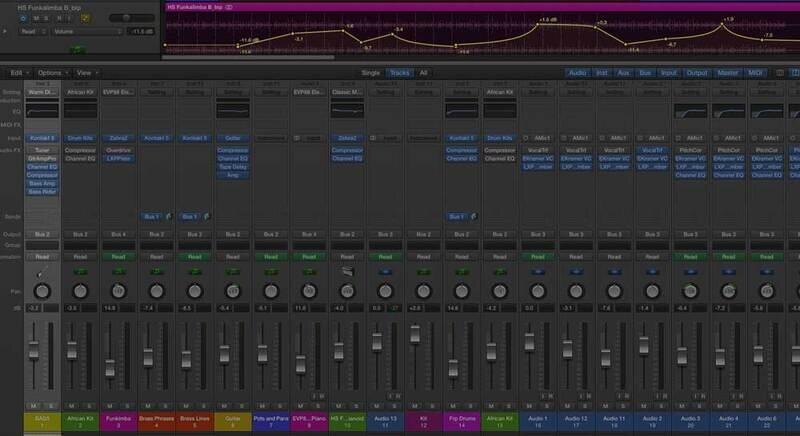Viewport: 800px width, 436px height.
Task: Open the Tape Delay plugin on Guitar strip
Action: pyautogui.click(x=233, y=167)
